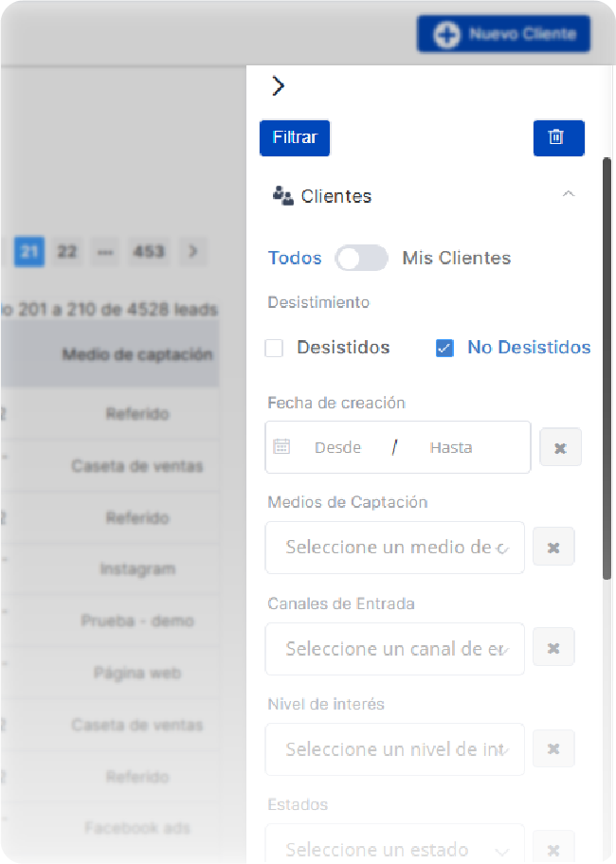This screenshot has height=864, width=616.
Task: Collapse filter panel with the right arrow
Action: (278, 86)
